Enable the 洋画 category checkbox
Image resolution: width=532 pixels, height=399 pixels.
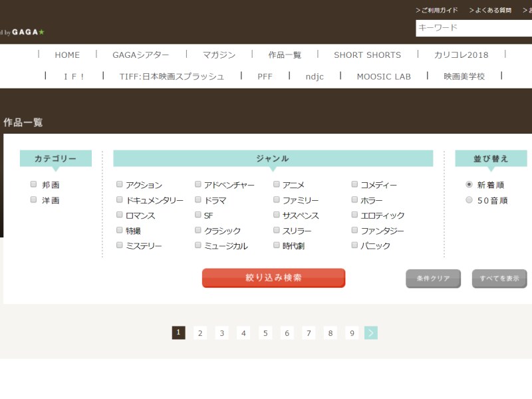coord(33,199)
